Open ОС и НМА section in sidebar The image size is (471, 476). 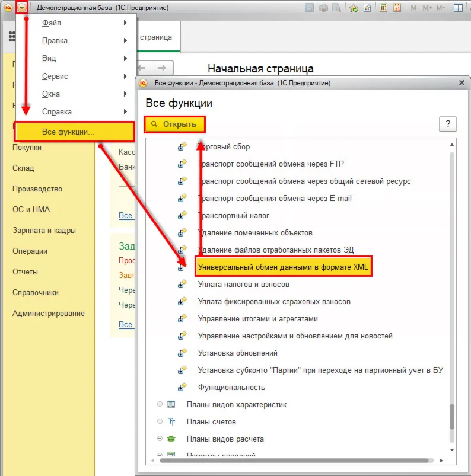coord(31,209)
